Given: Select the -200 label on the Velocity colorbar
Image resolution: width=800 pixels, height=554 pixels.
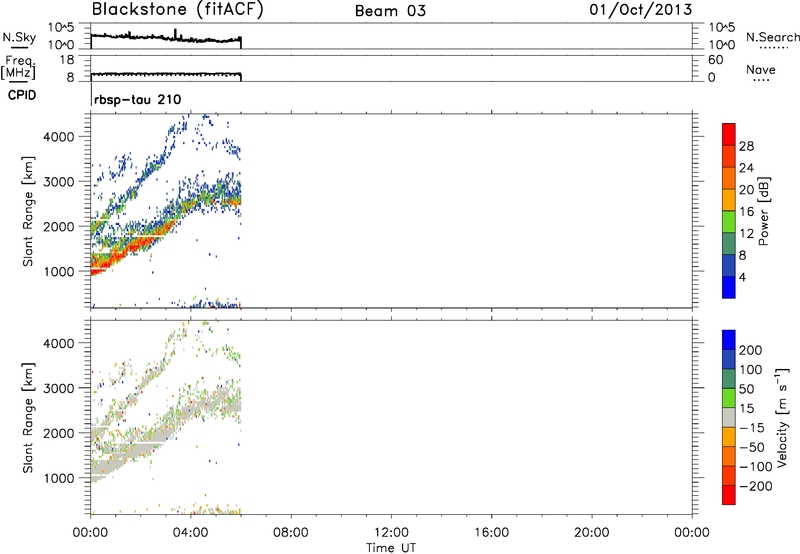Looking at the screenshot, I should (x=756, y=486).
